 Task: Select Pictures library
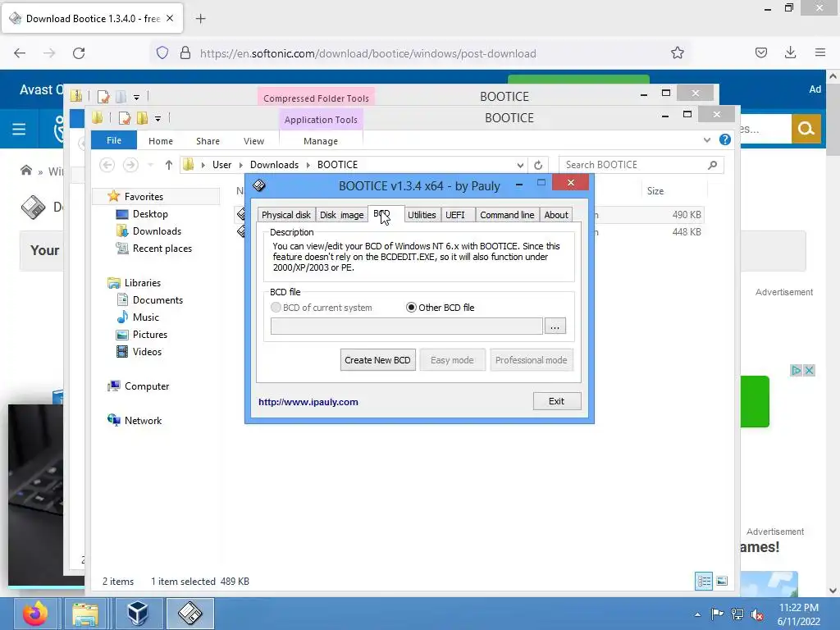click(150, 335)
